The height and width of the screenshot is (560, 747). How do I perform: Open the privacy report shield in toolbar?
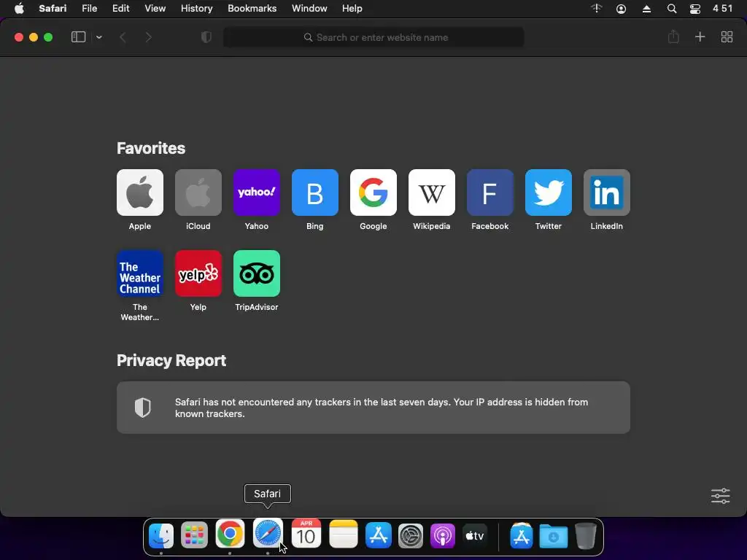point(206,37)
